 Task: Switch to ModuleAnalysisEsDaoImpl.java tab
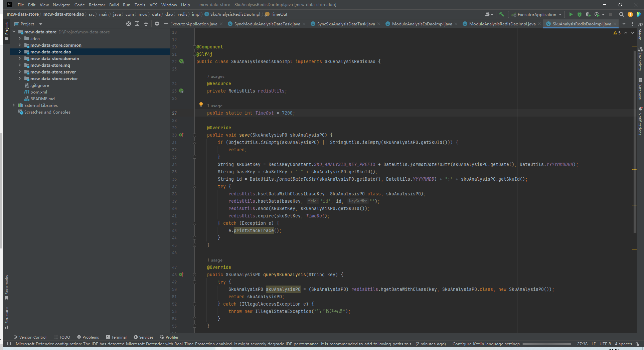coord(422,24)
